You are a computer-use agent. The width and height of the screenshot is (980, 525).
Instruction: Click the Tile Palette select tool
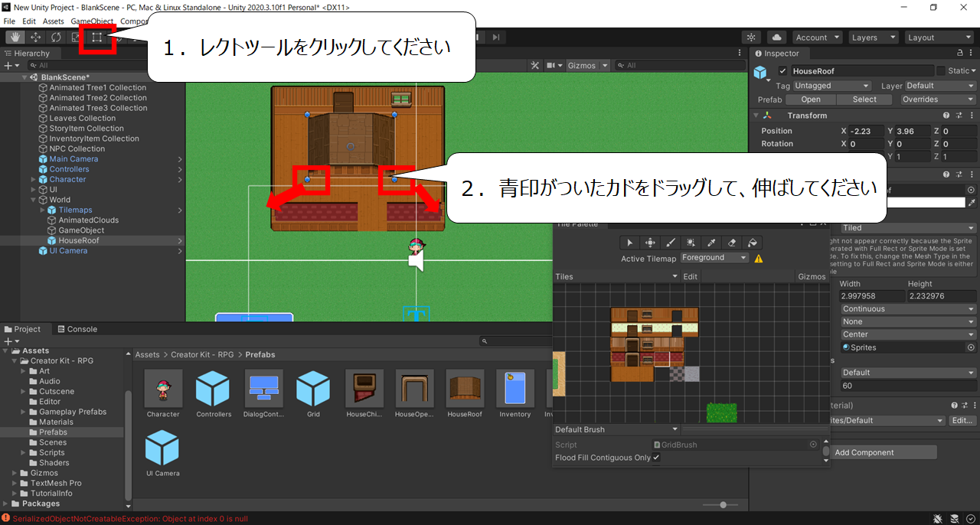tap(630, 243)
